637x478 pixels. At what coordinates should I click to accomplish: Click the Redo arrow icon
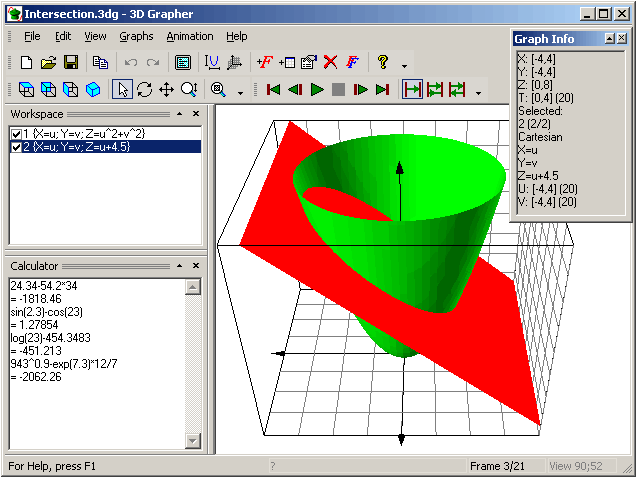click(x=153, y=63)
